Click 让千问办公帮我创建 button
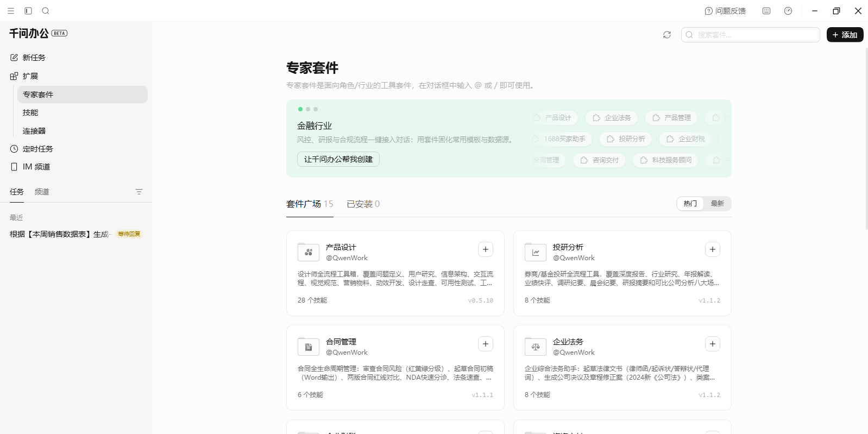 (x=338, y=159)
